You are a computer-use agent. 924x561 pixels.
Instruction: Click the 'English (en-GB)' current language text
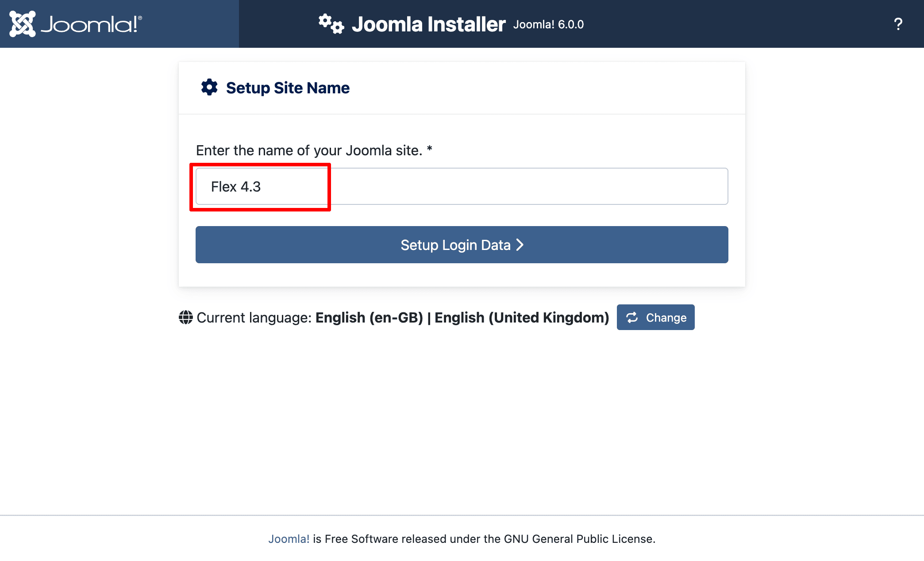pyautogui.click(x=369, y=318)
